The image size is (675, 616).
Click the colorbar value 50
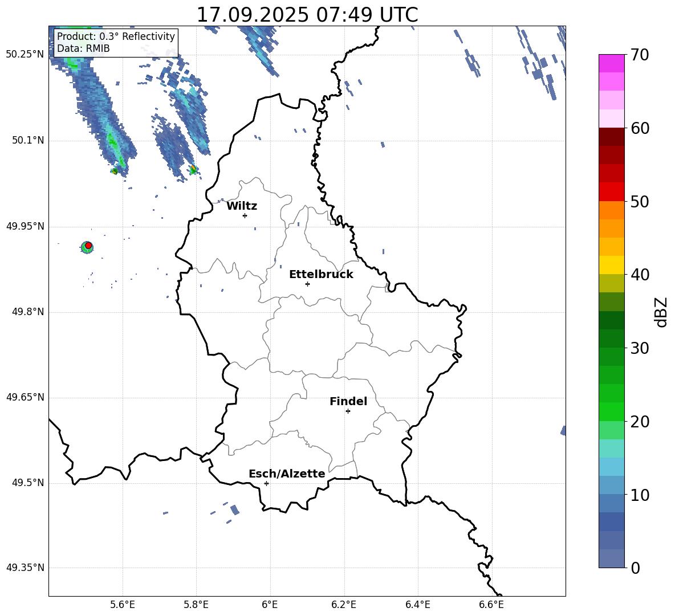[640, 202]
